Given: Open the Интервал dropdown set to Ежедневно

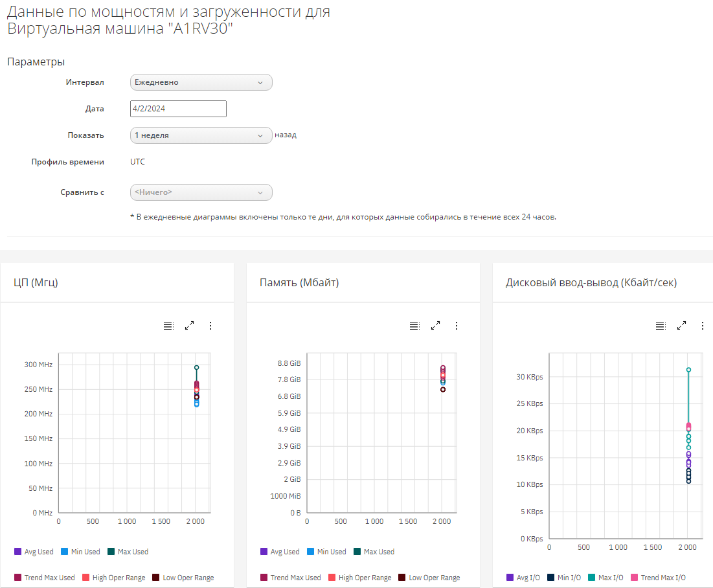Looking at the screenshot, I should coord(201,82).
